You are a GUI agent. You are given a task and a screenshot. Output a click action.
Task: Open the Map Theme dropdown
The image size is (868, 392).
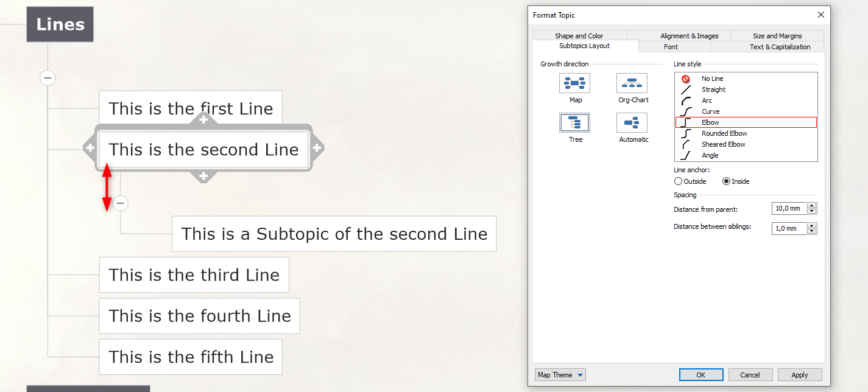point(560,375)
